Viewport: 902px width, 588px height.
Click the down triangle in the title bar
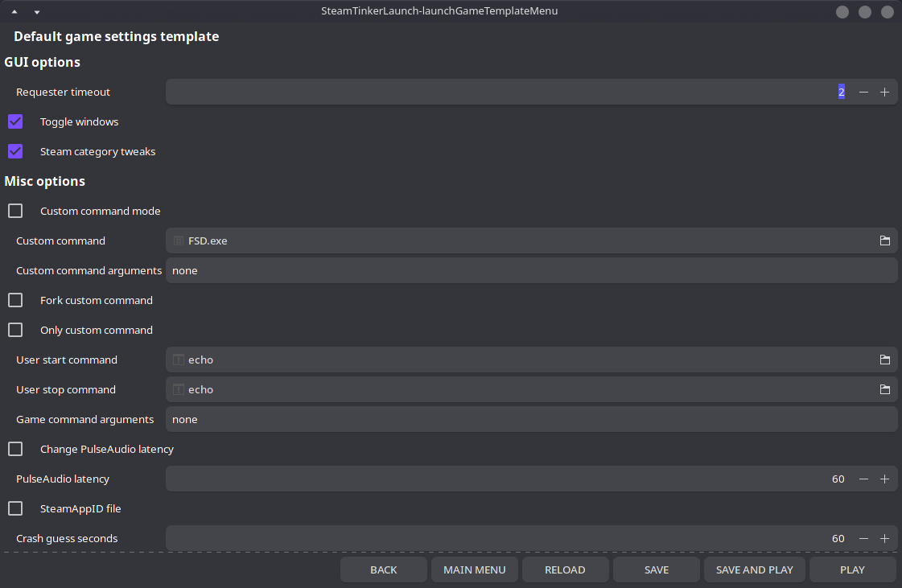[36, 11]
